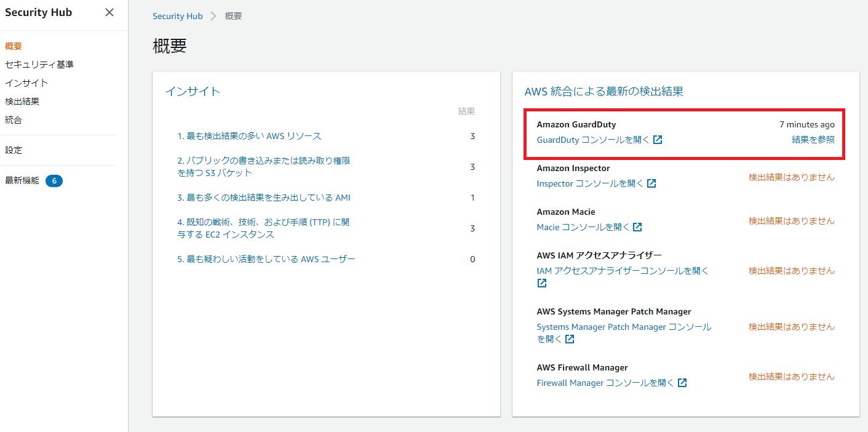
Task: Click the AWS IAM アクセスアナライザー title
Action: [x=599, y=255]
